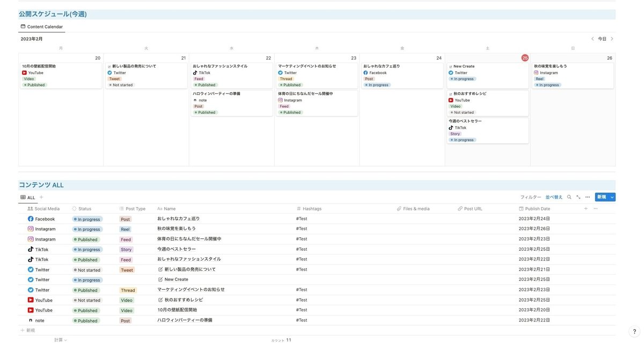
Task: Click the note icon on ハロウィンパーティーの準備 row
Action: (28, 319)
